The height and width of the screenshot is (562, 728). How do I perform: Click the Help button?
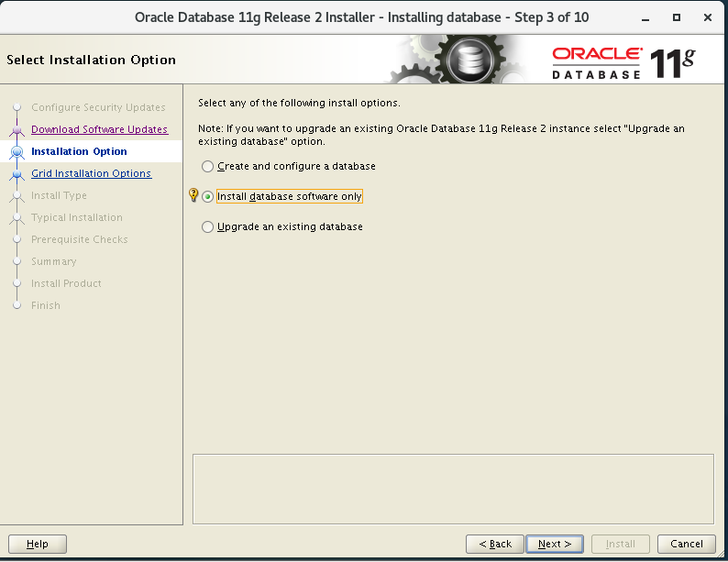pos(38,544)
